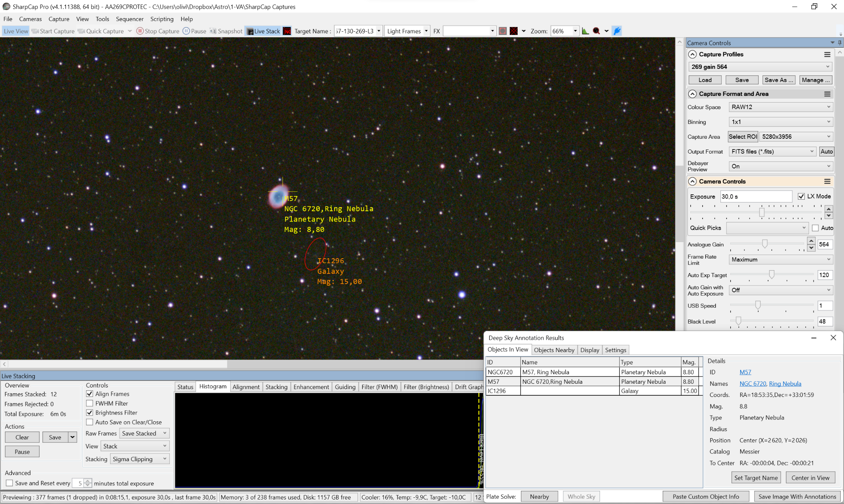Click the Center in View button
Image resolution: width=844 pixels, height=504 pixels.
pyautogui.click(x=810, y=478)
